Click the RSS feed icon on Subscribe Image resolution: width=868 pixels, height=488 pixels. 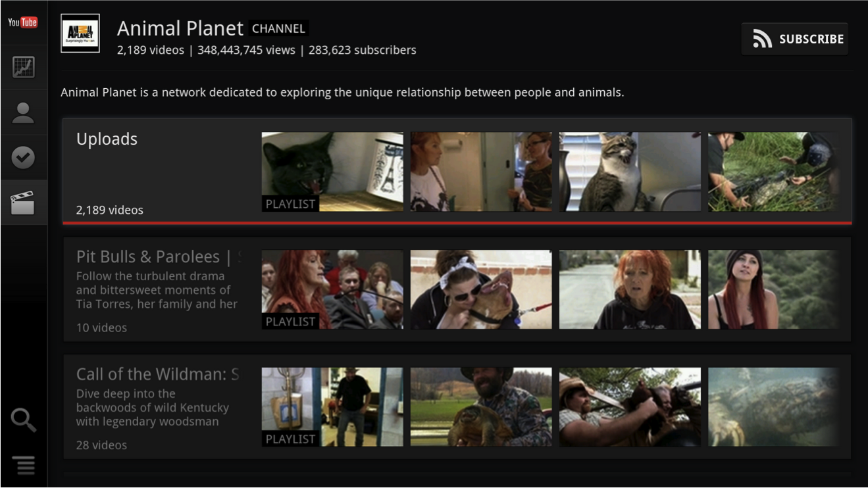(762, 39)
